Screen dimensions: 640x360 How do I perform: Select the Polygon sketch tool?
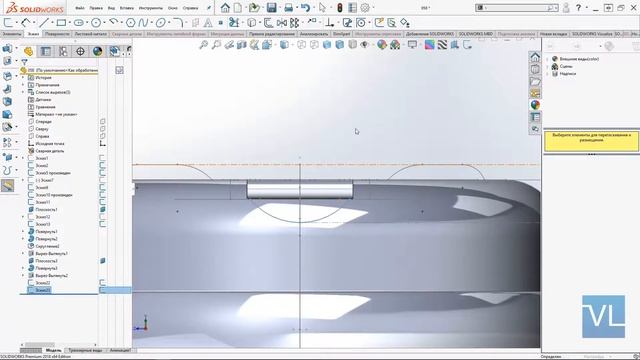point(131,23)
